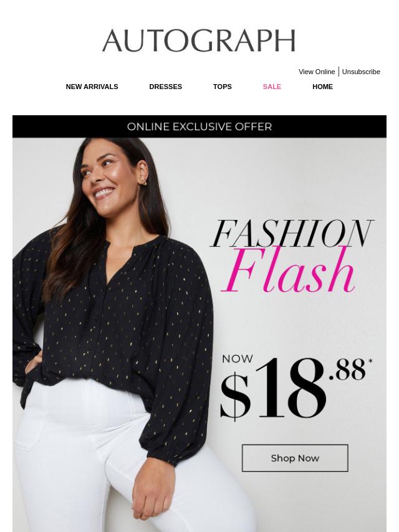Select the TOPS navigation item
Image resolution: width=399 pixels, height=532 pixels.
(223, 87)
